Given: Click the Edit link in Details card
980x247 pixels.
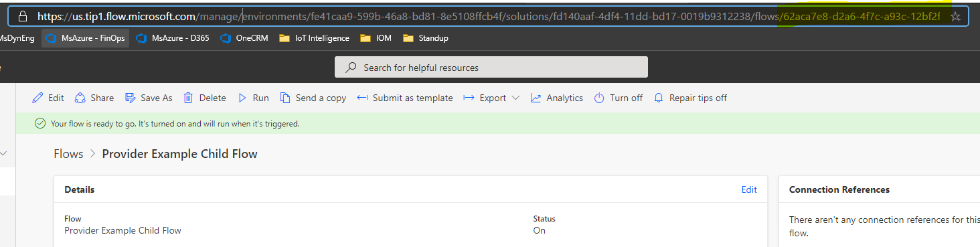Looking at the screenshot, I should [749, 189].
